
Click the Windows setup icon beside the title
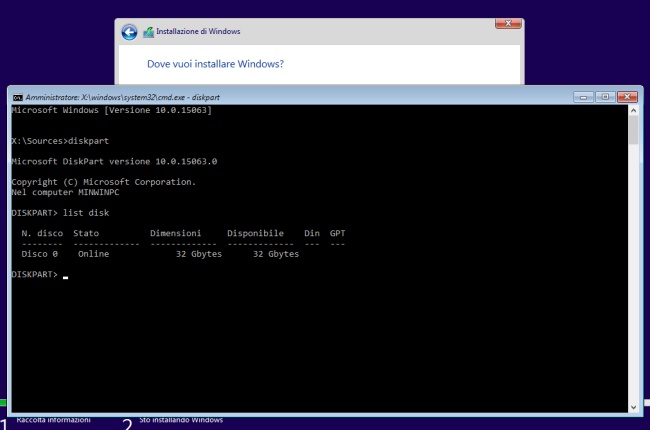(x=148, y=32)
